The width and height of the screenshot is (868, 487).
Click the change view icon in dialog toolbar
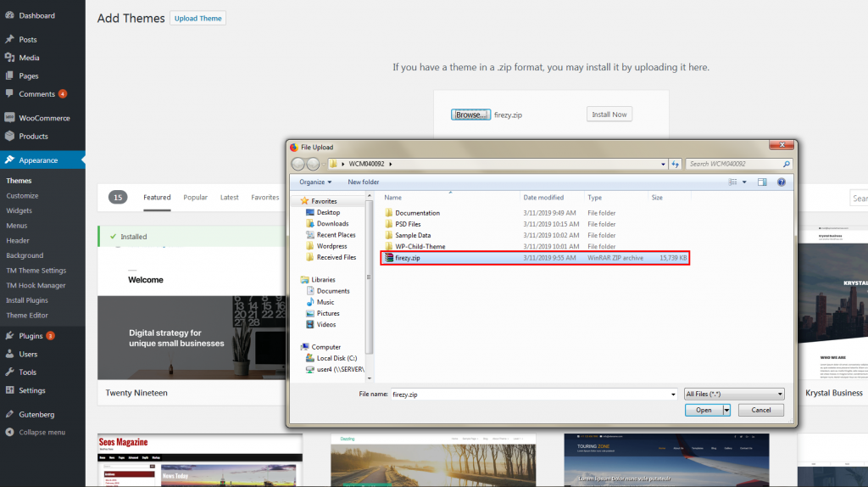point(733,182)
